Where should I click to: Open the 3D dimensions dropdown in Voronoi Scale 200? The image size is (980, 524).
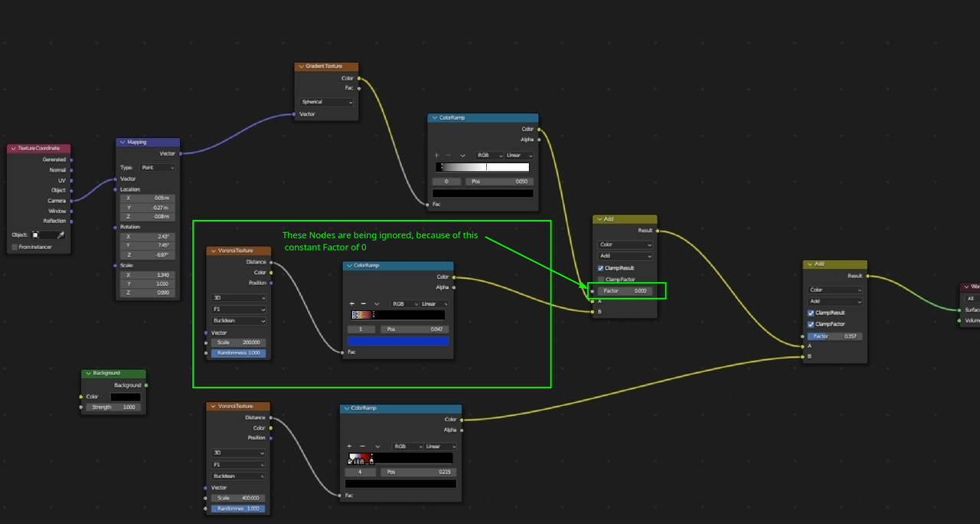pos(239,298)
